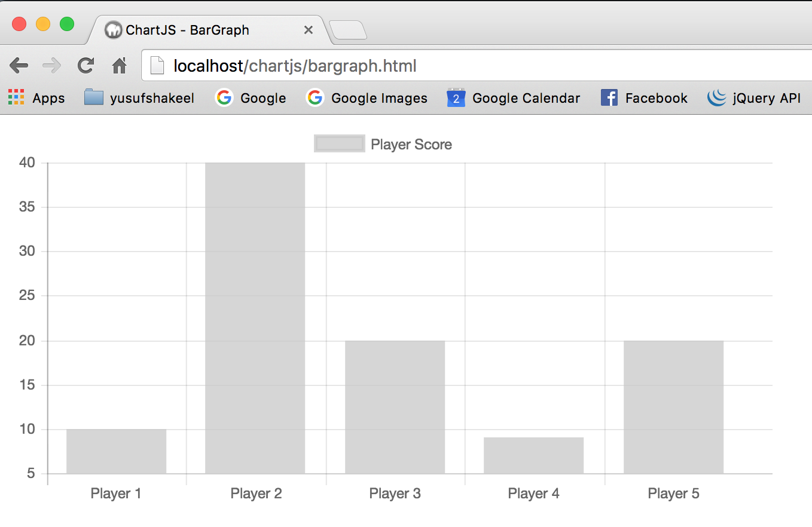Click the Player 4 bar
The image size is (812, 527).
(534, 455)
